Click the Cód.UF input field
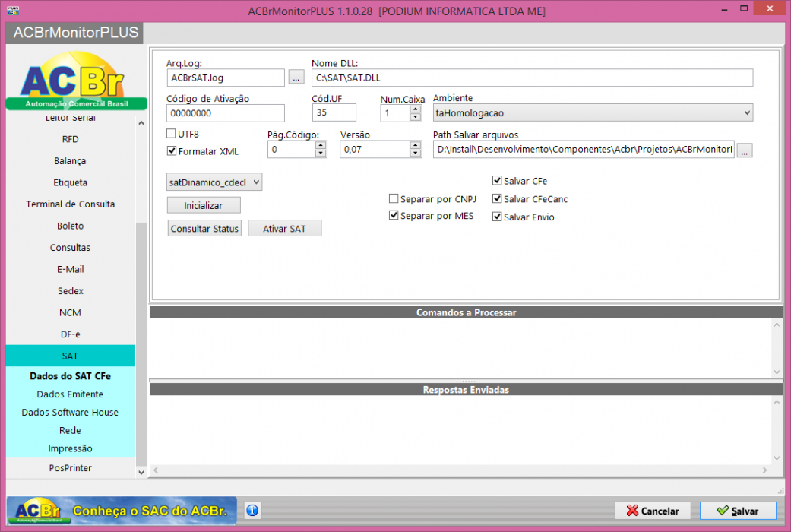 334,112
